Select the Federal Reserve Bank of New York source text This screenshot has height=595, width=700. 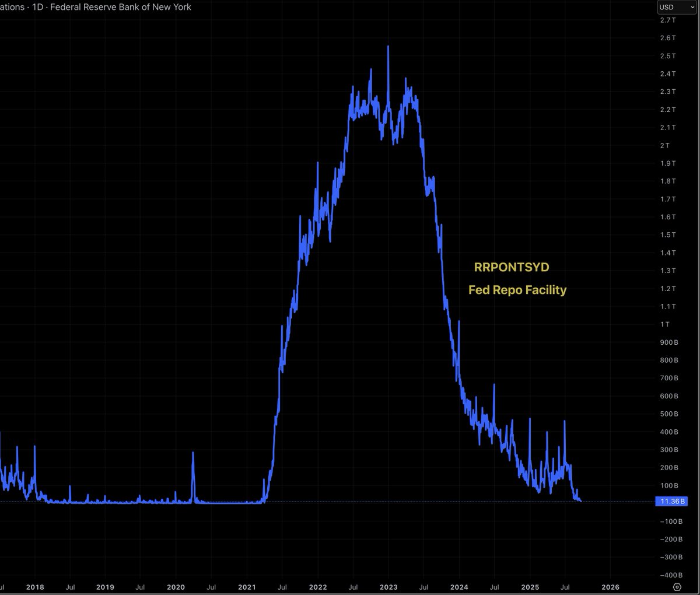[121, 8]
